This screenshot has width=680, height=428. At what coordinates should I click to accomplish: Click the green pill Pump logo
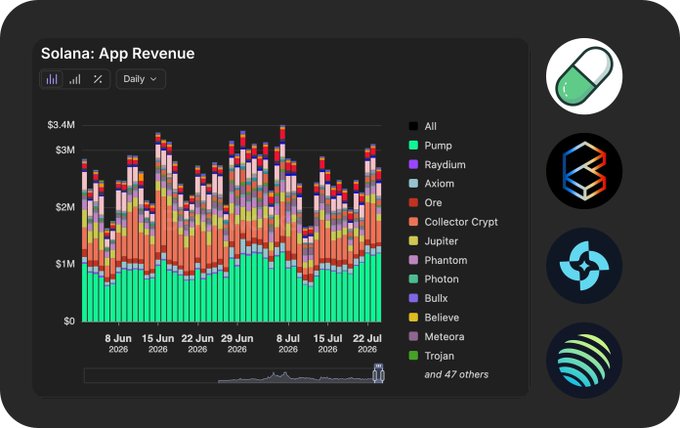click(x=584, y=76)
